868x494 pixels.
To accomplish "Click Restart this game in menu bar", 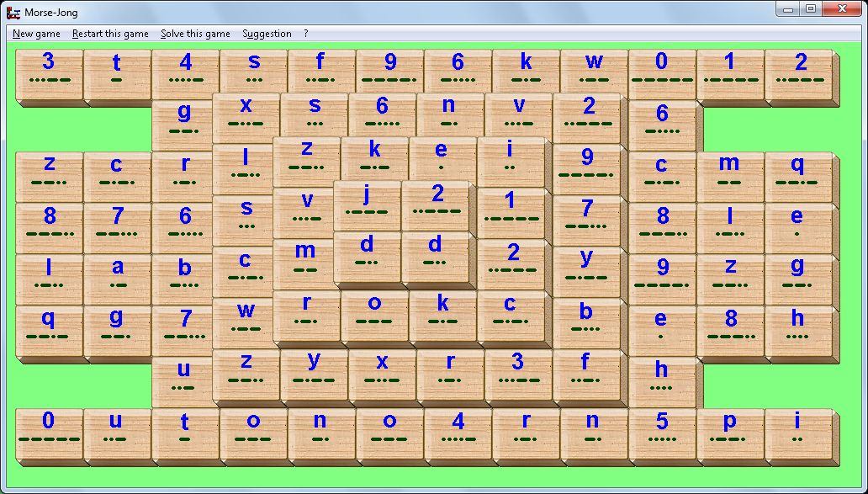I will pyautogui.click(x=110, y=34).
